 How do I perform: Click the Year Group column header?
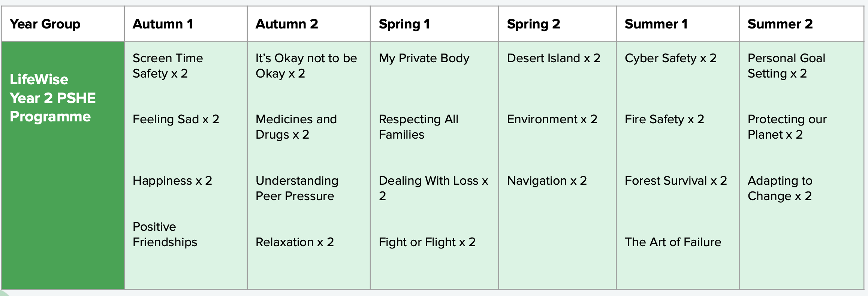click(x=45, y=24)
